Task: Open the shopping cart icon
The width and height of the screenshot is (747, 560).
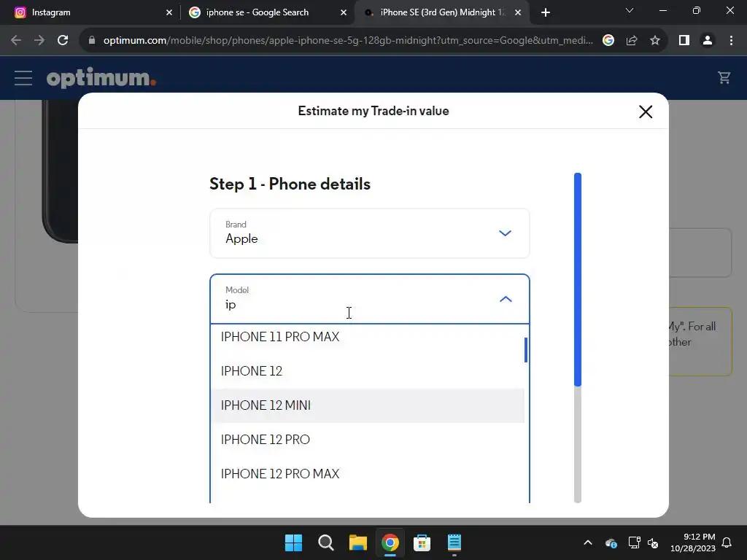Action: [724, 77]
